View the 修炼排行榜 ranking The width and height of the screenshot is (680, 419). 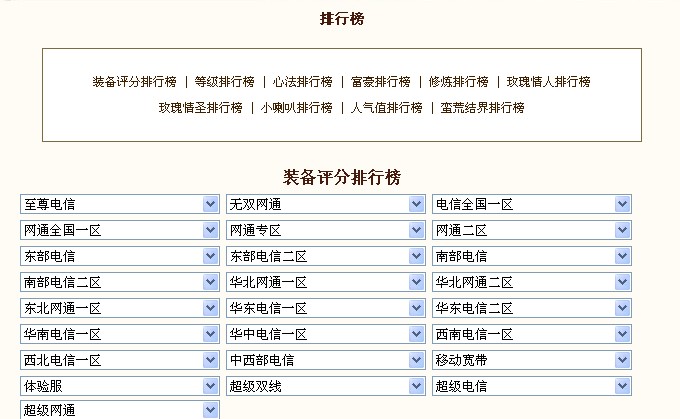click(x=459, y=82)
